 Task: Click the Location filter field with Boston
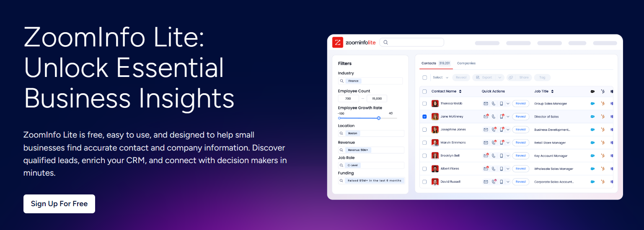[371, 133]
